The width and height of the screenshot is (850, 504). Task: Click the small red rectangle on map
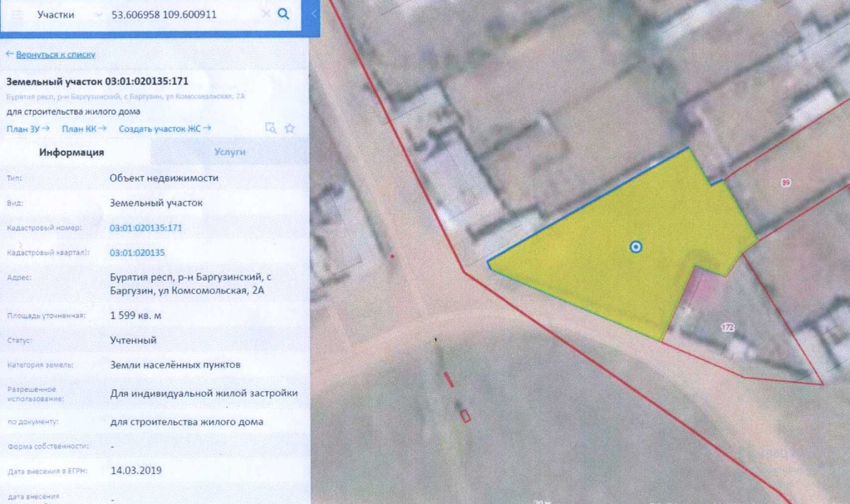(465, 415)
